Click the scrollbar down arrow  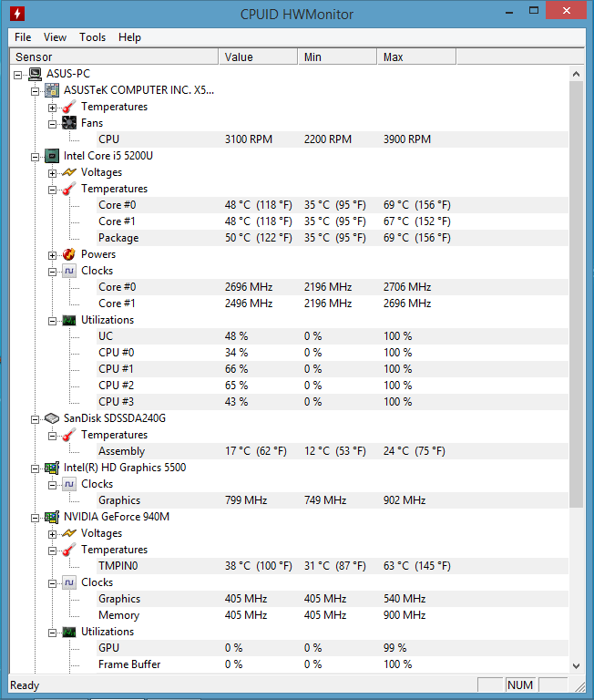click(x=576, y=666)
